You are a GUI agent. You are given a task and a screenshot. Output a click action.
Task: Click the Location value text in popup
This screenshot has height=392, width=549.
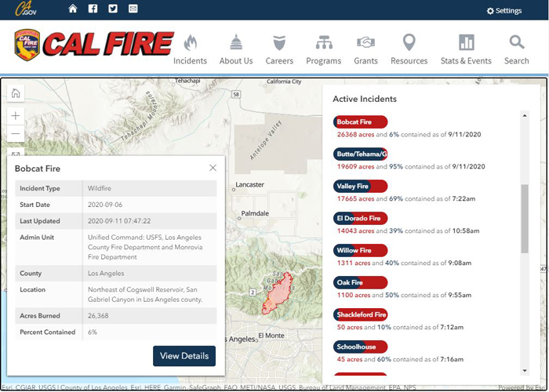[145, 295]
